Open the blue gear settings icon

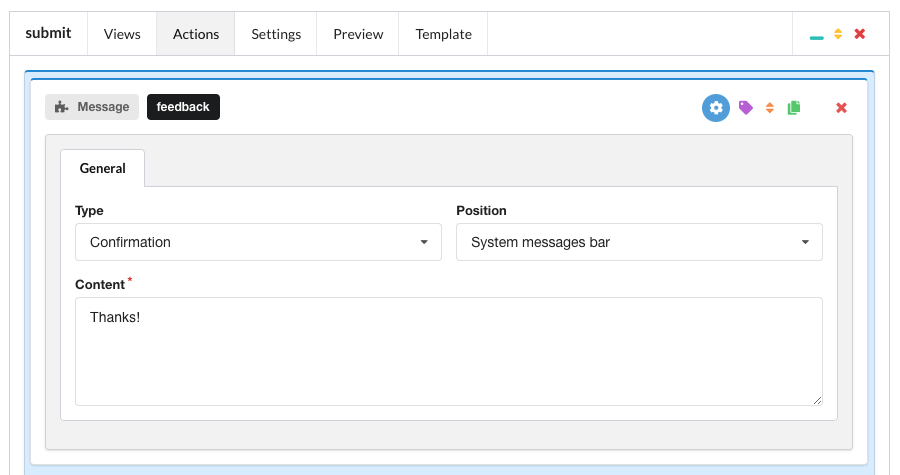pyautogui.click(x=716, y=108)
